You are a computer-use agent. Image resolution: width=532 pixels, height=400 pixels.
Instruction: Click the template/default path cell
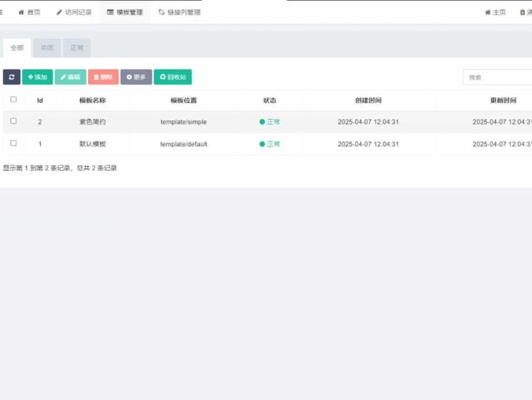(x=183, y=144)
